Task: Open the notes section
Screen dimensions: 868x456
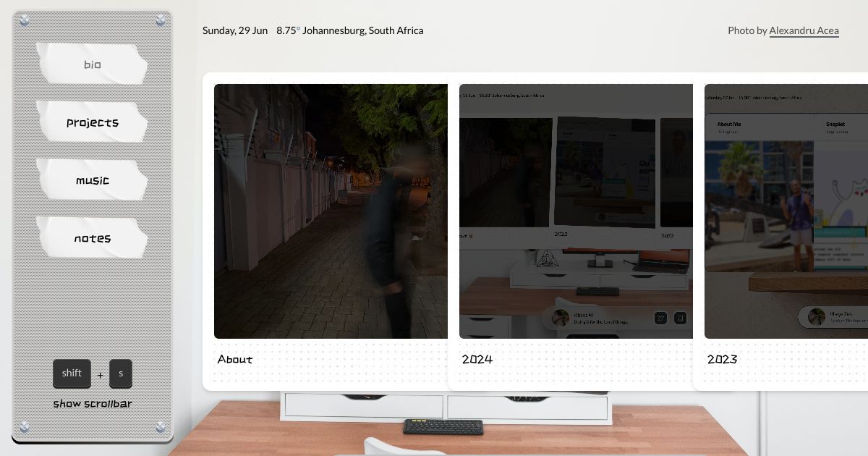Action: [x=93, y=238]
